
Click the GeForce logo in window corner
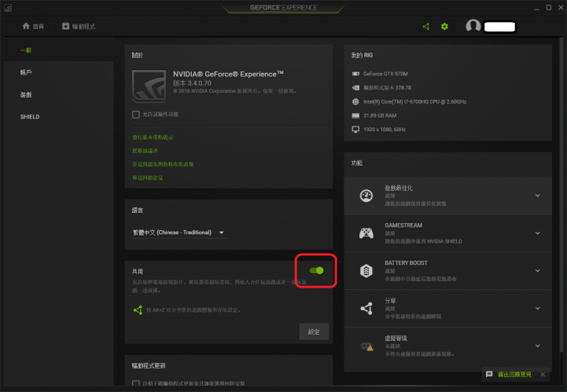pyautogui.click(x=8, y=8)
